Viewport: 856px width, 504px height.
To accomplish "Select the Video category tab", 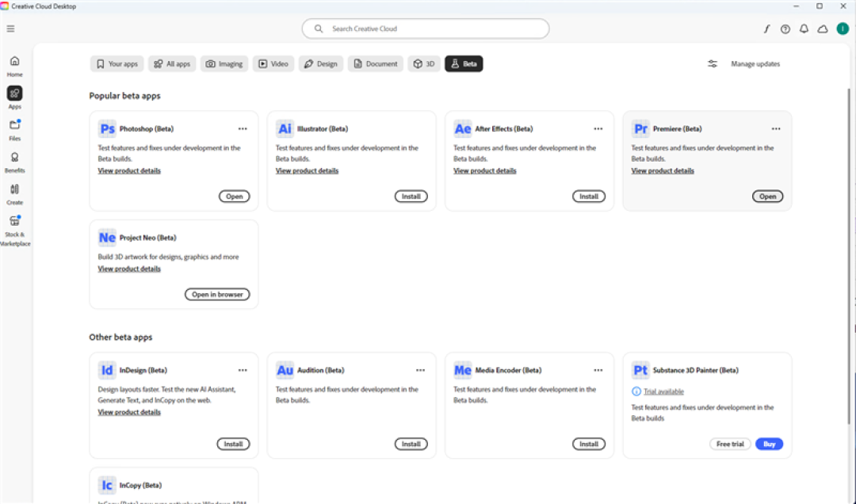I will tap(273, 64).
